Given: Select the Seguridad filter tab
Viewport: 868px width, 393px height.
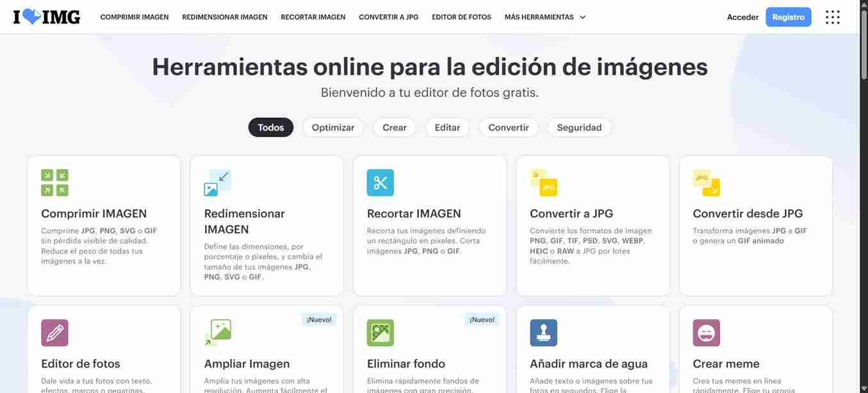Looking at the screenshot, I should click(579, 128).
